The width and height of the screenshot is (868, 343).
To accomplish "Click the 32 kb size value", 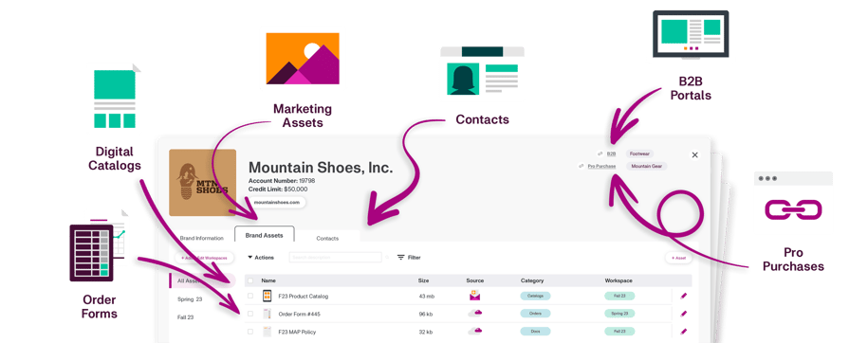I will (x=426, y=332).
